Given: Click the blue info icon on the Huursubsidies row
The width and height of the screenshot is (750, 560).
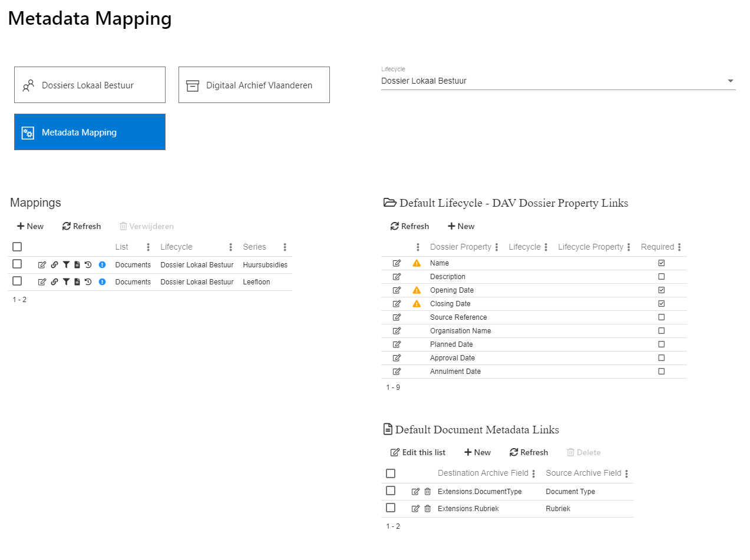Looking at the screenshot, I should pyautogui.click(x=102, y=264).
